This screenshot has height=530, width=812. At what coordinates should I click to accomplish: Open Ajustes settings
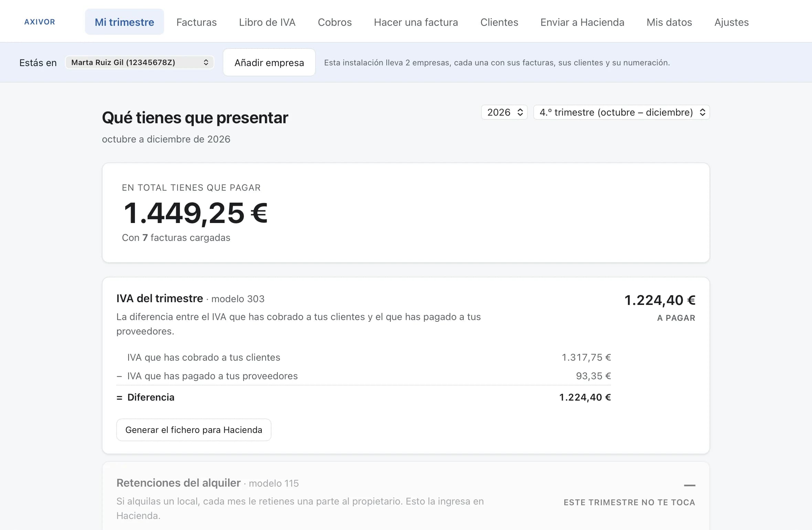(731, 22)
